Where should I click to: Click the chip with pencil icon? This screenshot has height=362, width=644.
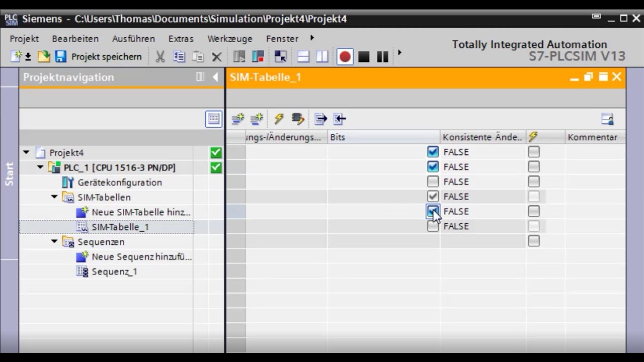coord(298,119)
